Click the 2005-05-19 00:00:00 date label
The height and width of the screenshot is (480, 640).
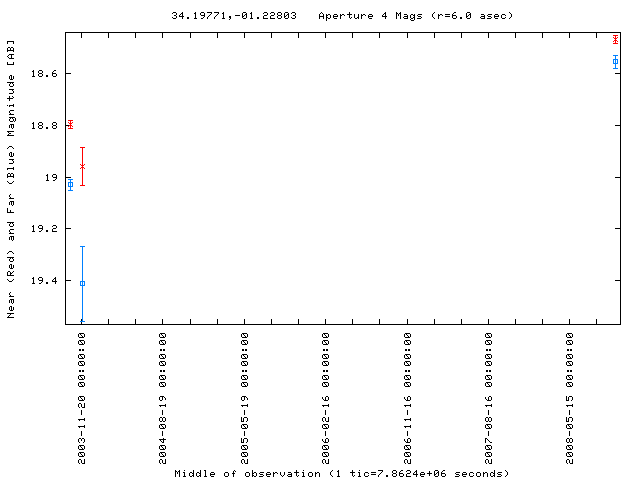[244, 398]
